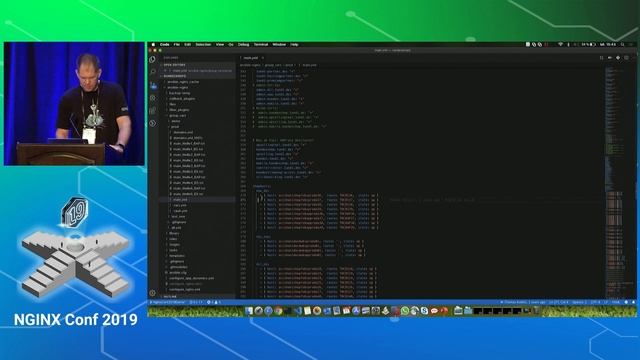Viewport: 640px width, 360px height.
Task: Open the Selection menu
Action: 203,44
